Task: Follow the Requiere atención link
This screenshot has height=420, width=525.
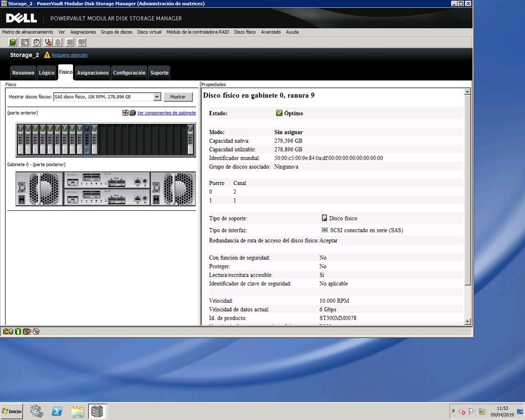Action: [70, 55]
